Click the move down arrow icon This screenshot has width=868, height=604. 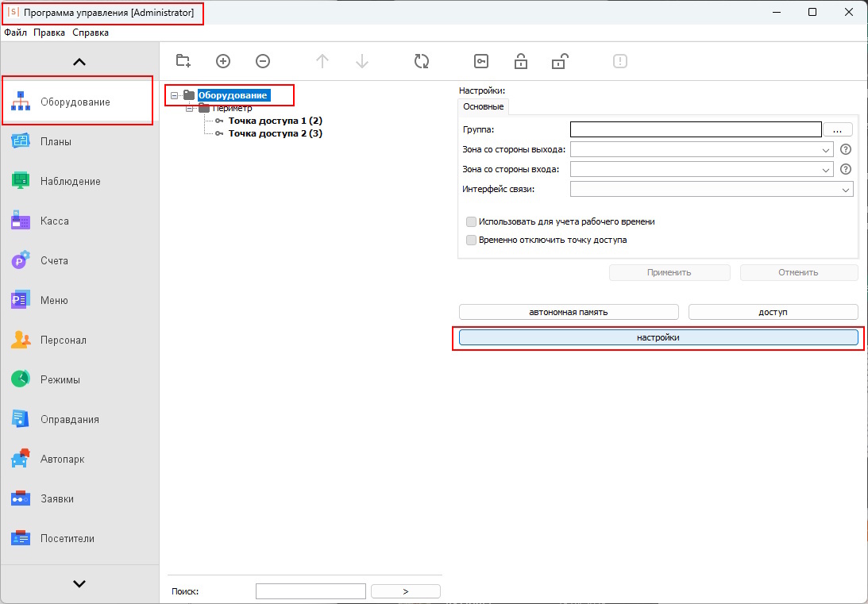pyautogui.click(x=362, y=61)
